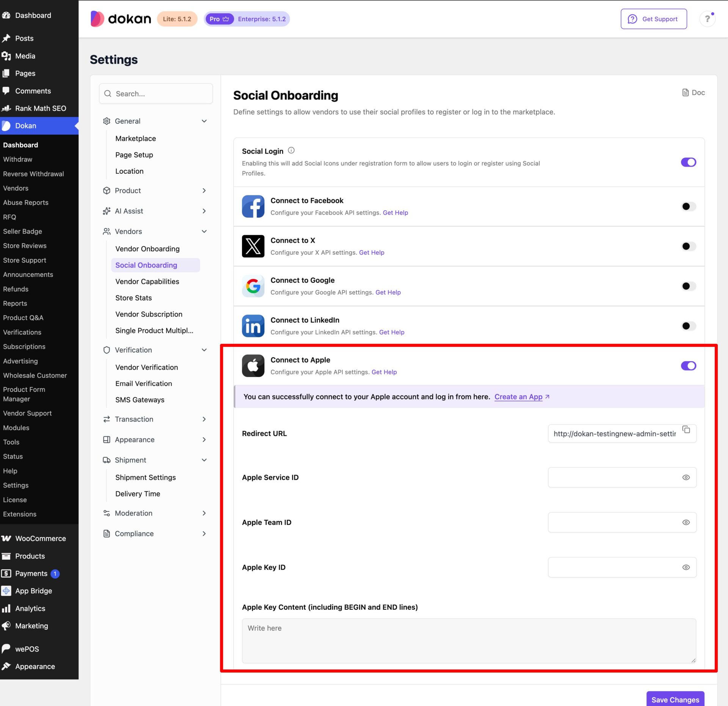Expand the Moderation section chevron

(x=204, y=513)
